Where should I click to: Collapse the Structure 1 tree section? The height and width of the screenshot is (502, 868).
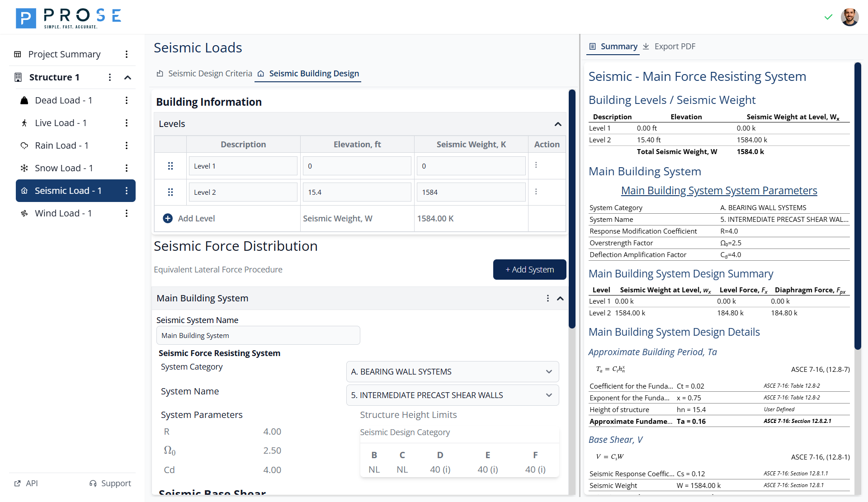[128, 77]
